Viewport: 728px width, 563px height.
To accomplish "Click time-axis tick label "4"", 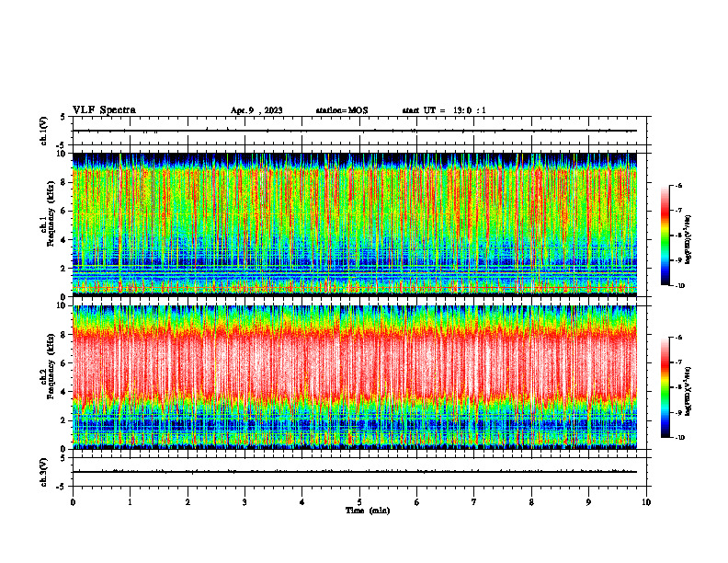I will point(302,502).
